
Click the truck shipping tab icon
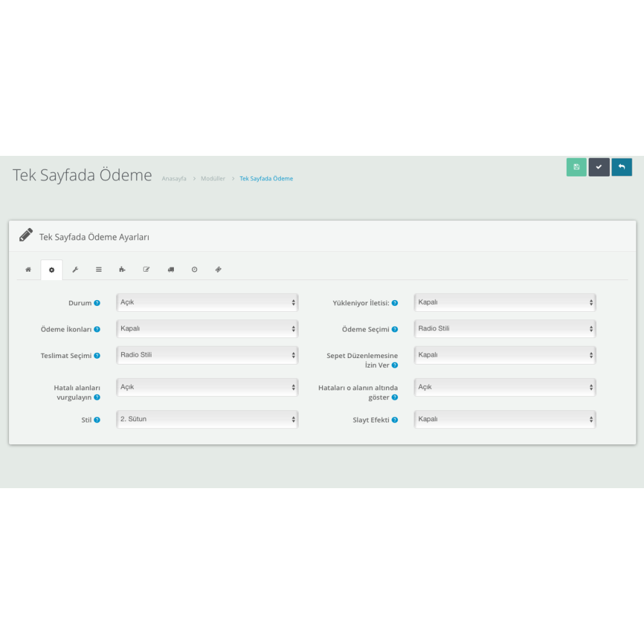(171, 269)
